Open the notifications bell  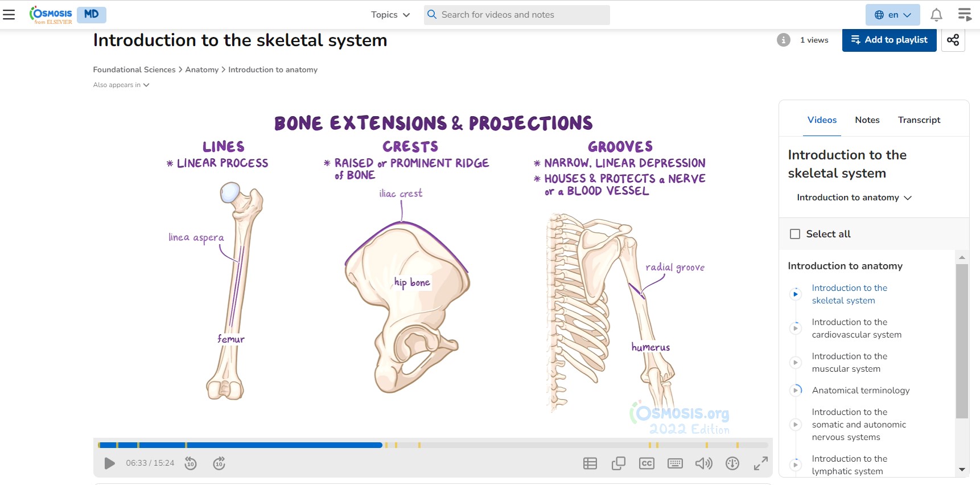point(936,15)
